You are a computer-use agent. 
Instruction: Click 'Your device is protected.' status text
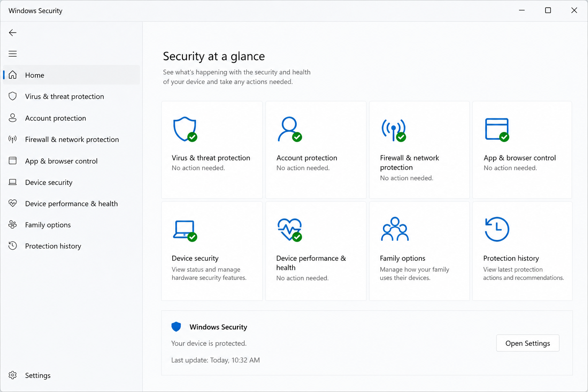click(x=209, y=343)
